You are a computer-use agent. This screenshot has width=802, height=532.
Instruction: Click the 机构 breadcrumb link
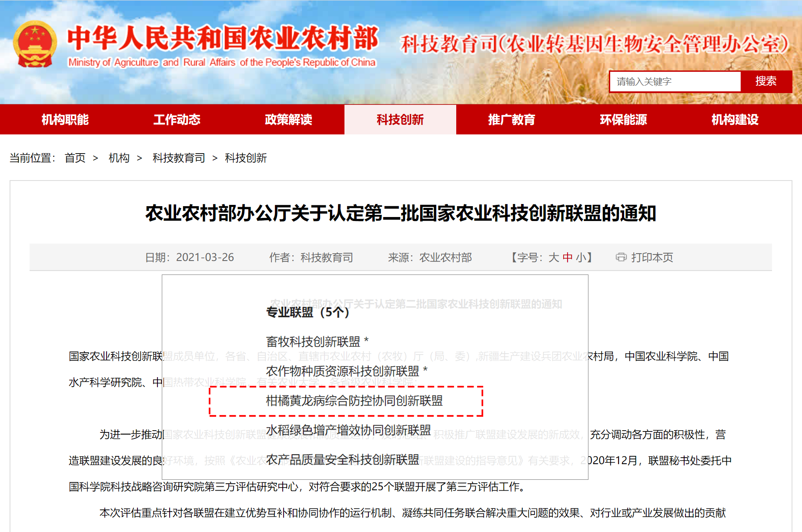click(x=119, y=158)
